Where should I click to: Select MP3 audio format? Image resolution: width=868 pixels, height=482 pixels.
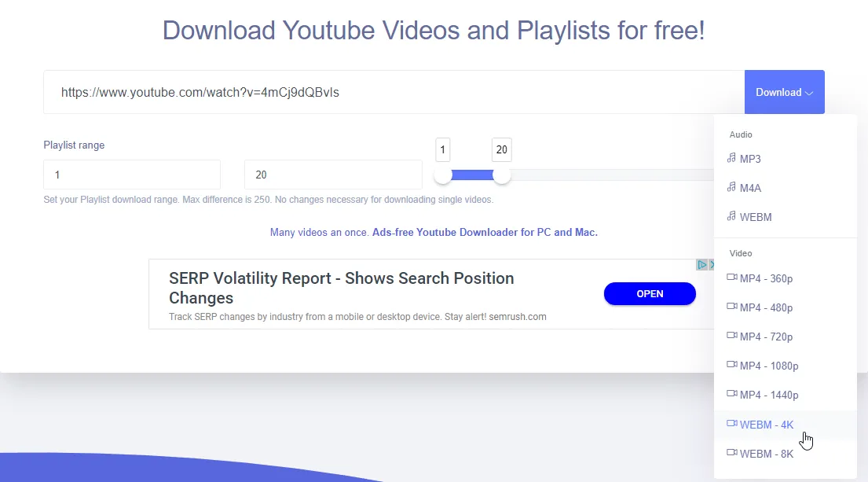pyautogui.click(x=786, y=159)
